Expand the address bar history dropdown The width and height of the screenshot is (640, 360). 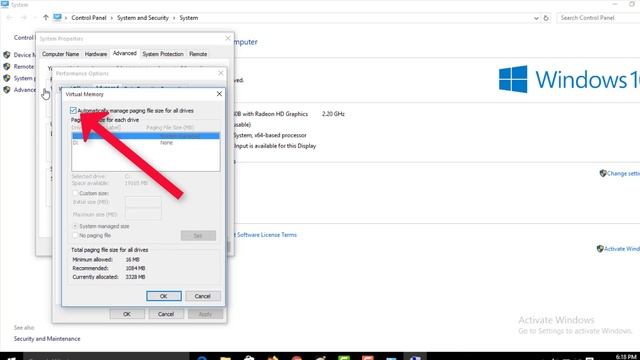point(536,18)
